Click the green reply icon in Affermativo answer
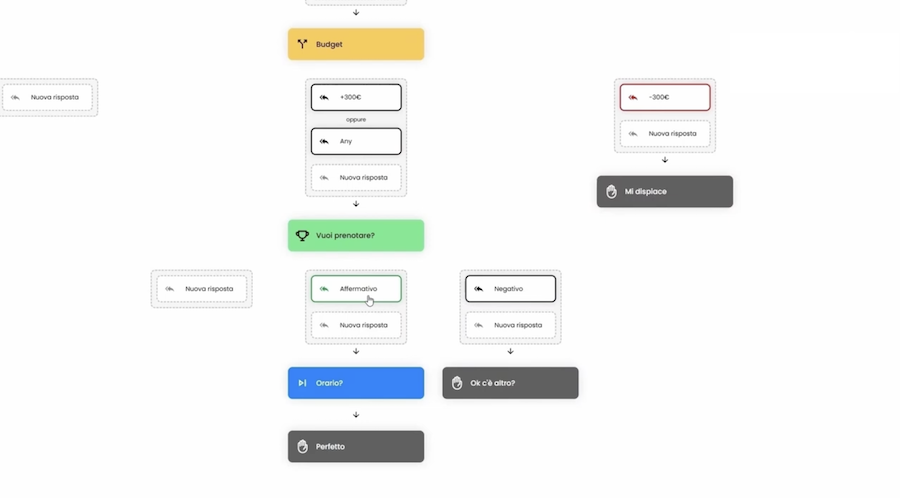Screen dimensions: 900x498 [324, 289]
